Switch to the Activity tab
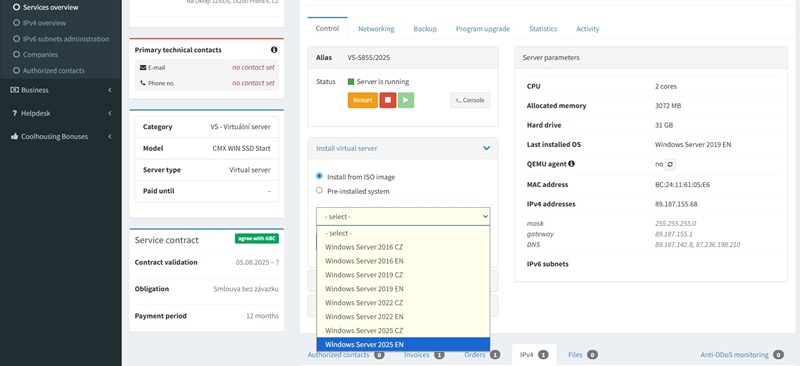Image resolution: width=800 pixels, height=366 pixels. 588,29
